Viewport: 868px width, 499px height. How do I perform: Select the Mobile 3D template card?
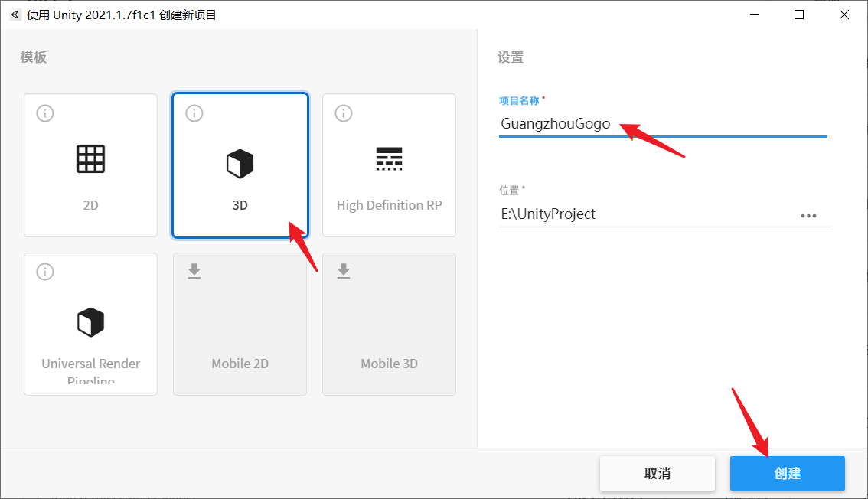point(389,325)
